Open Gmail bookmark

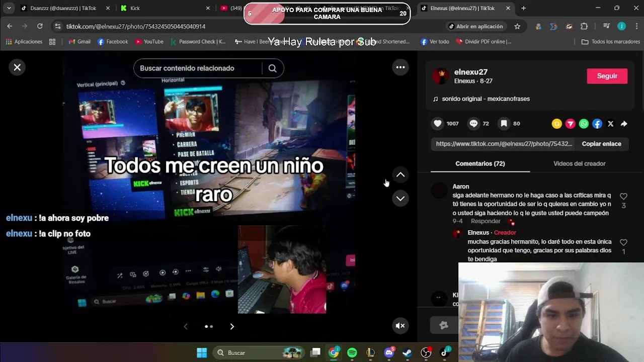pos(79,42)
